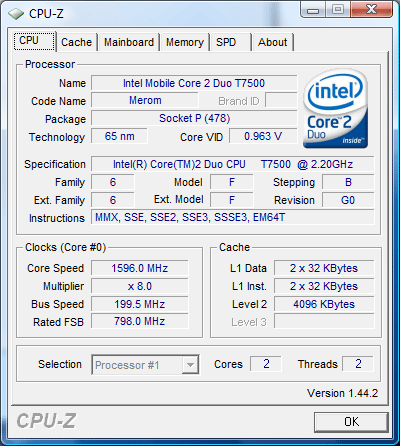The width and height of the screenshot is (400, 446).
Task: Click the Ext. Model value field
Action: (232, 200)
